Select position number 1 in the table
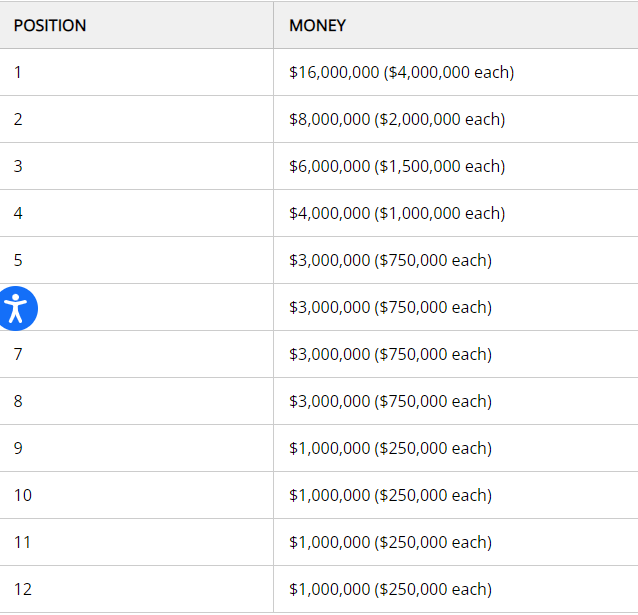The width and height of the screenshot is (638, 615). (x=18, y=73)
